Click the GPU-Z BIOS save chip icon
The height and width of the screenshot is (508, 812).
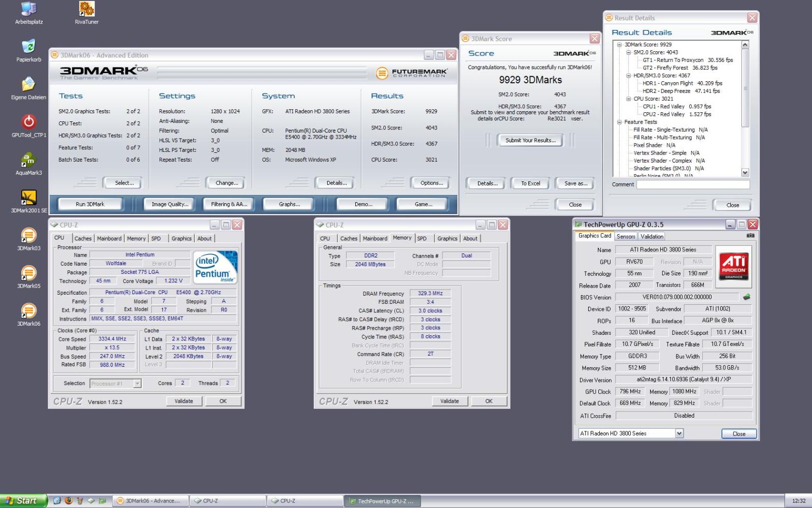click(747, 297)
